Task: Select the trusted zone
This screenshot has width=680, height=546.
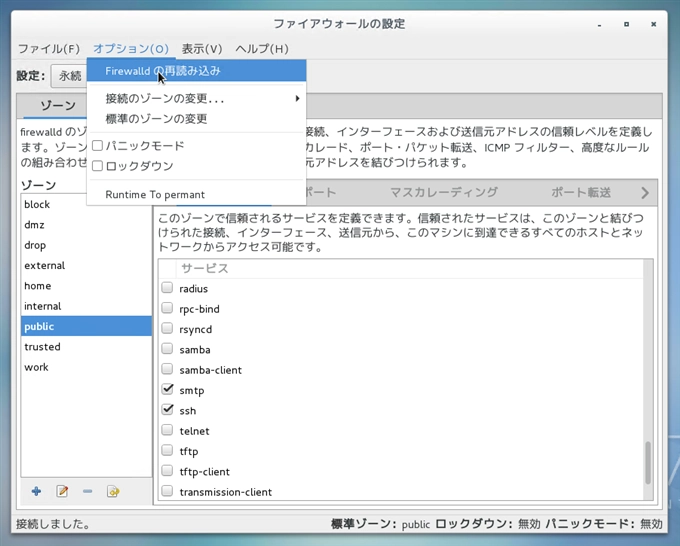Action: click(x=86, y=347)
